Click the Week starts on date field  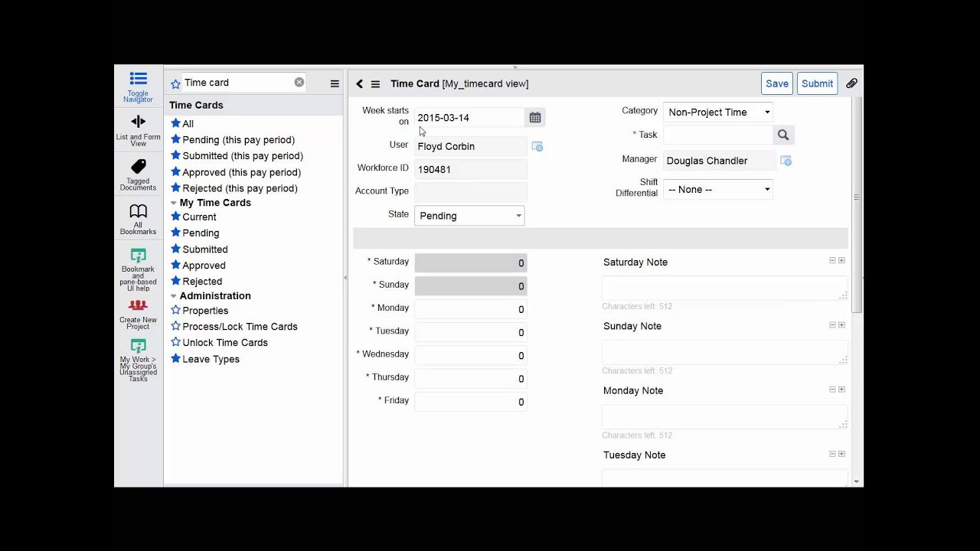coord(470,117)
